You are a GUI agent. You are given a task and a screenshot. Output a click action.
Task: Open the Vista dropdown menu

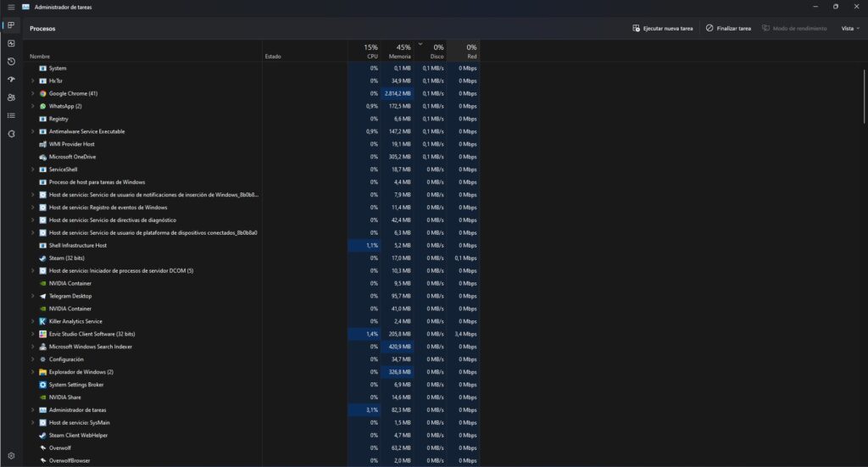click(849, 28)
